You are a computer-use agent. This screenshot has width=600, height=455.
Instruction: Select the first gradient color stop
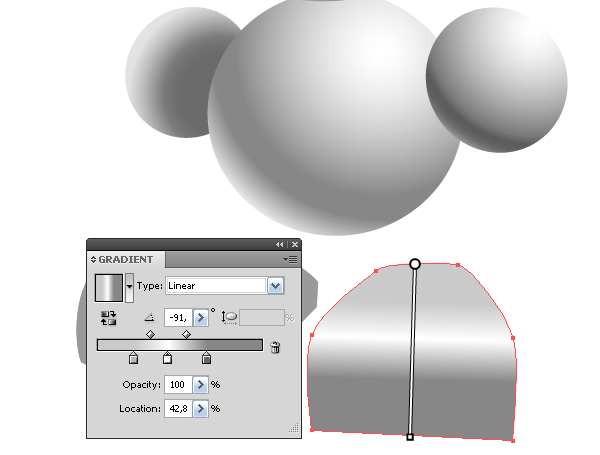(x=133, y=358)
